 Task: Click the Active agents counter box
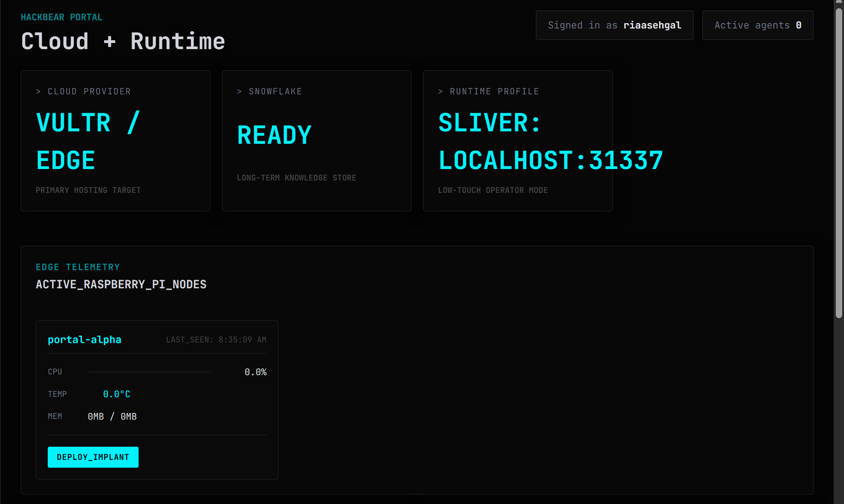tap(757, 25)
